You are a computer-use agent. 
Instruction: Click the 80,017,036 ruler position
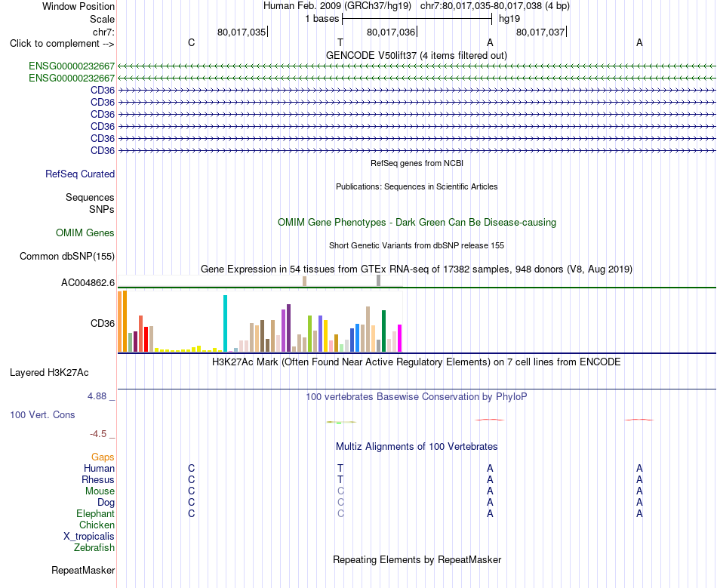[391, 32]
